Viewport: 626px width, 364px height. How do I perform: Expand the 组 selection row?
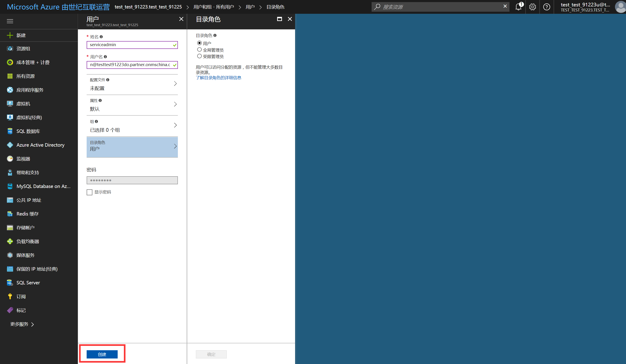(132, 126)
